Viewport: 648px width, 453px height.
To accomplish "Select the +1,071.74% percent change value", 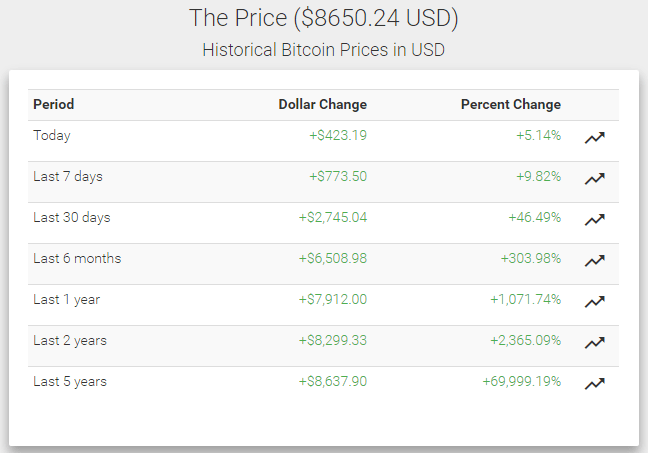I will click(525, 299).
